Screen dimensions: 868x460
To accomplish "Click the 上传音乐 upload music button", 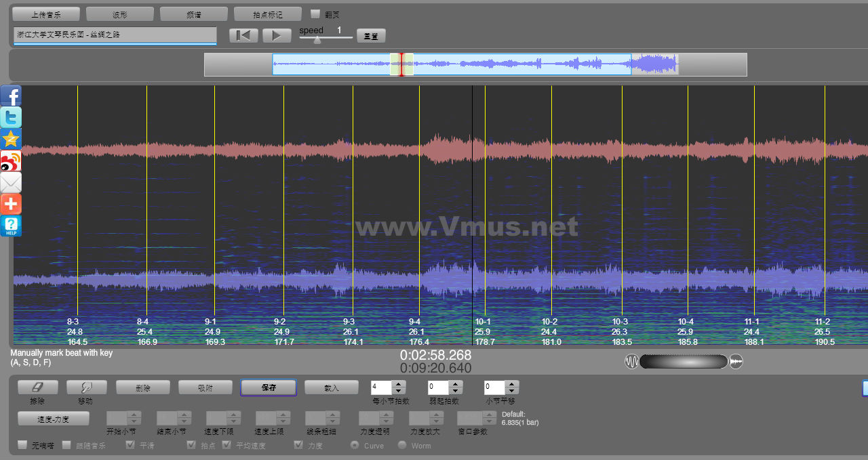I will coord(46,14).
